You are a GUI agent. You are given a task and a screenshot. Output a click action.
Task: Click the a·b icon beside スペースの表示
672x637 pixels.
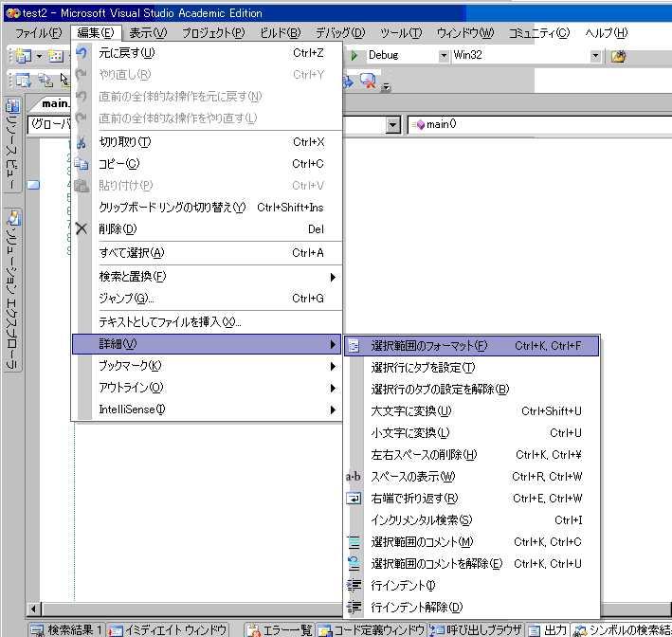[x=354, y=476]
